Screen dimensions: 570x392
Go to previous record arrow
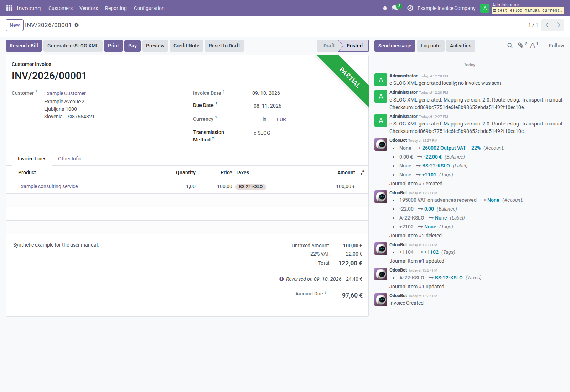[x=547, y=25]
